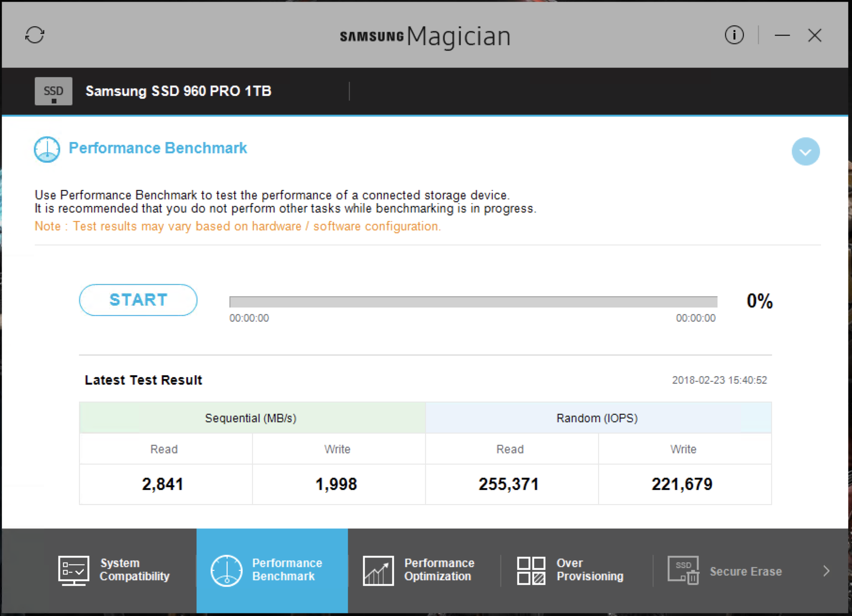Click the Performance Optimization chart icon
Viewport: 852px width, 616px height.
[x=378, y=571]
